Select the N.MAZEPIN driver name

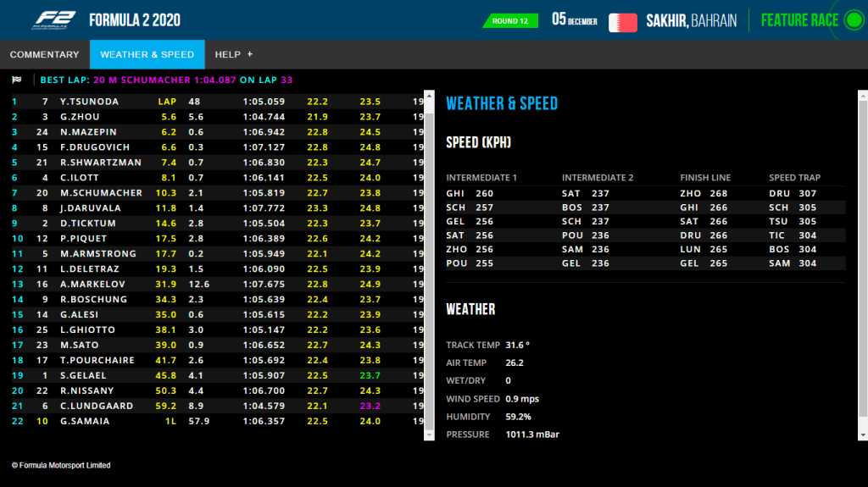pos(88,132)
